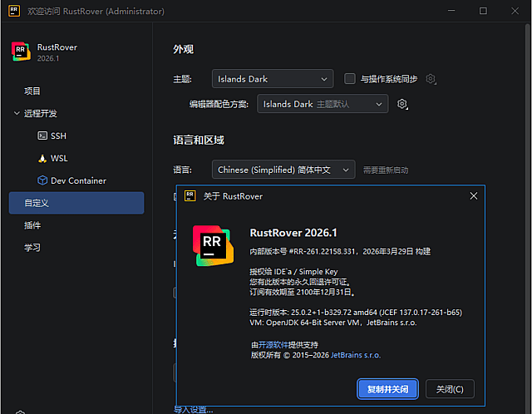Screen dimensions: 532x414
Task: Minimize the RustRover welcome window
Action: (451, 11)
